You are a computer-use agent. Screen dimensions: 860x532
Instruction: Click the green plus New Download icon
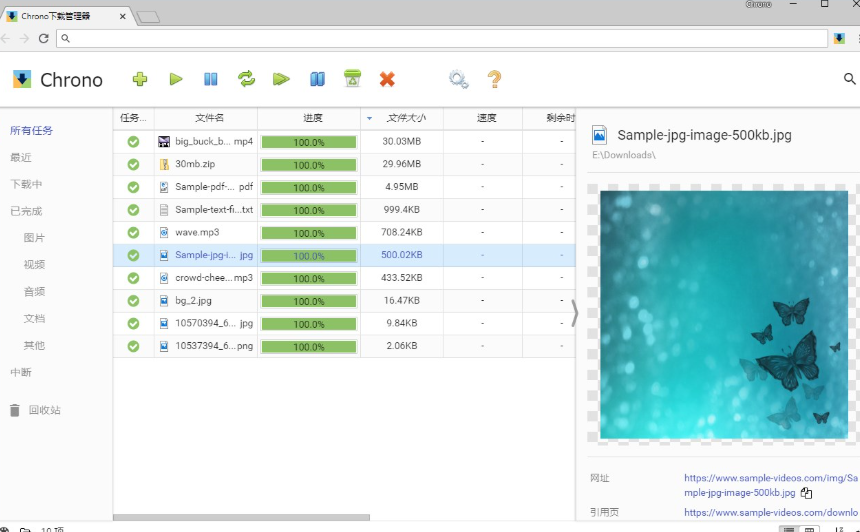pos(140,79)
